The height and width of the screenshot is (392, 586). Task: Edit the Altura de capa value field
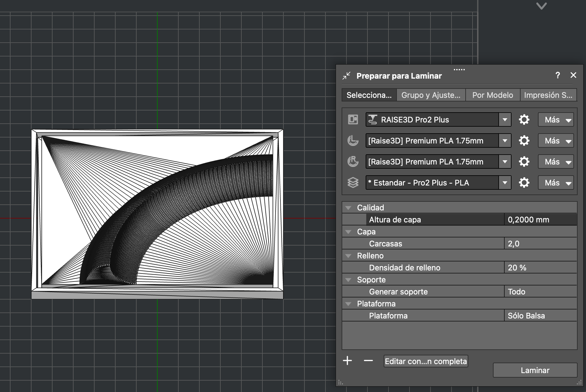pos(540,220)
